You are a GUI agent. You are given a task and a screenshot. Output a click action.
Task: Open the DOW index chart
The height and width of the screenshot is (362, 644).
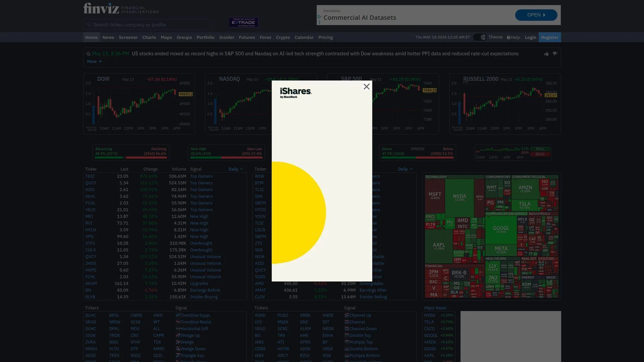[x=139, y=104]
